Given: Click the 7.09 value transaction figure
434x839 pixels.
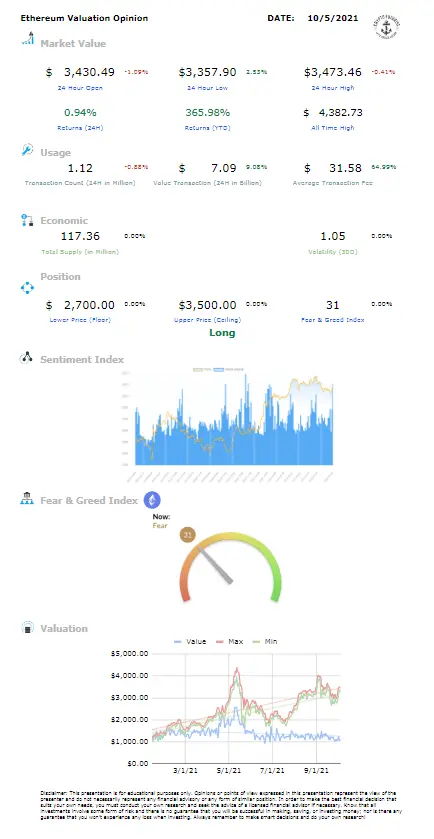Looking at the screenshot, I should [x=224, y=169].
